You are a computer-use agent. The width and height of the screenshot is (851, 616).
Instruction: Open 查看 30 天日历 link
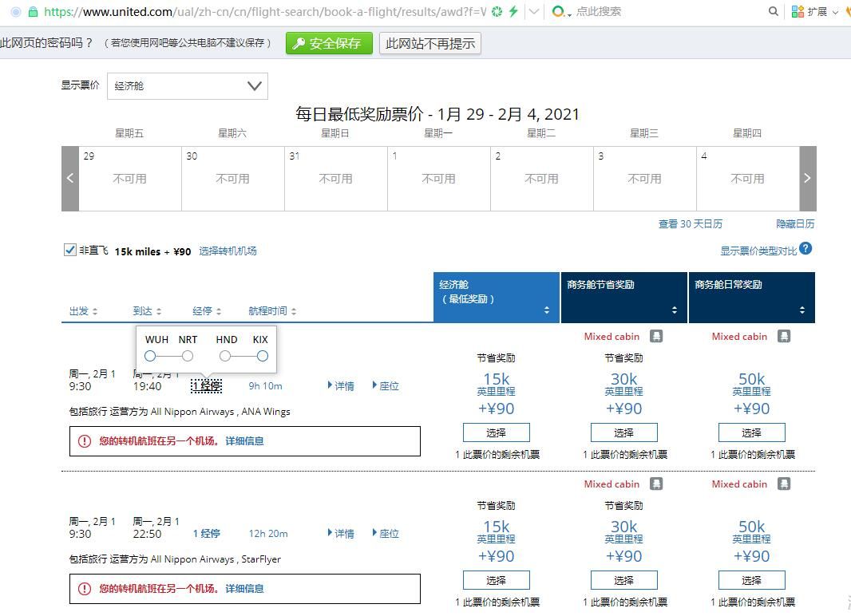(690, 224)
